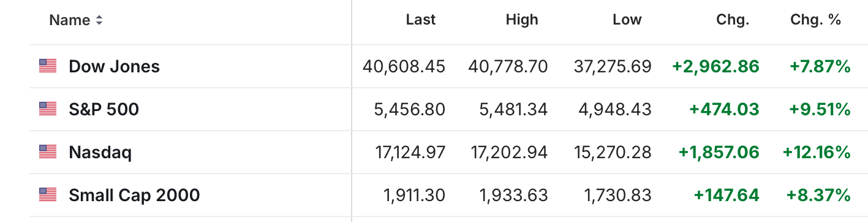Click the Last column header
Screen dimensions: 868x222
[421, 20]
